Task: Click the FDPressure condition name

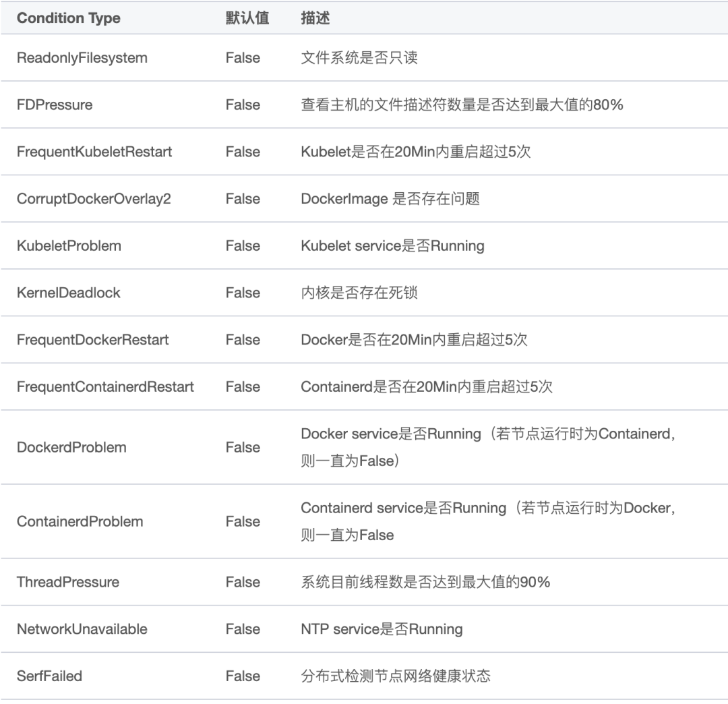Action: click(55, 105)
